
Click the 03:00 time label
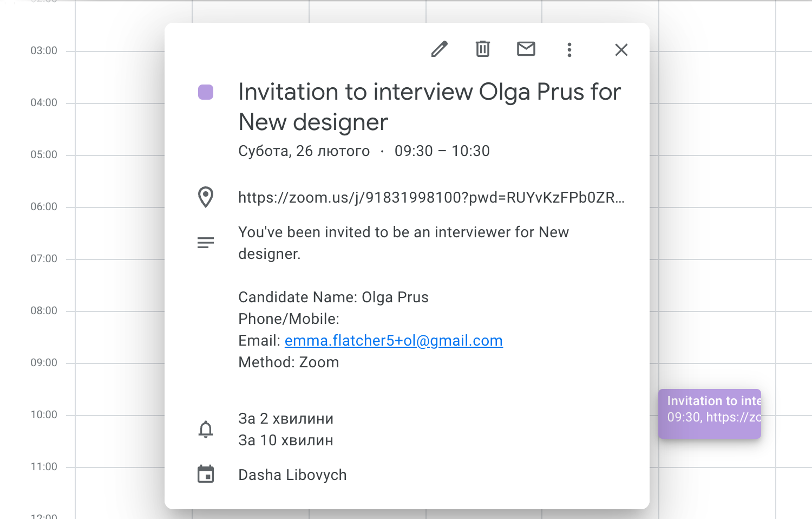coord(44,51)
